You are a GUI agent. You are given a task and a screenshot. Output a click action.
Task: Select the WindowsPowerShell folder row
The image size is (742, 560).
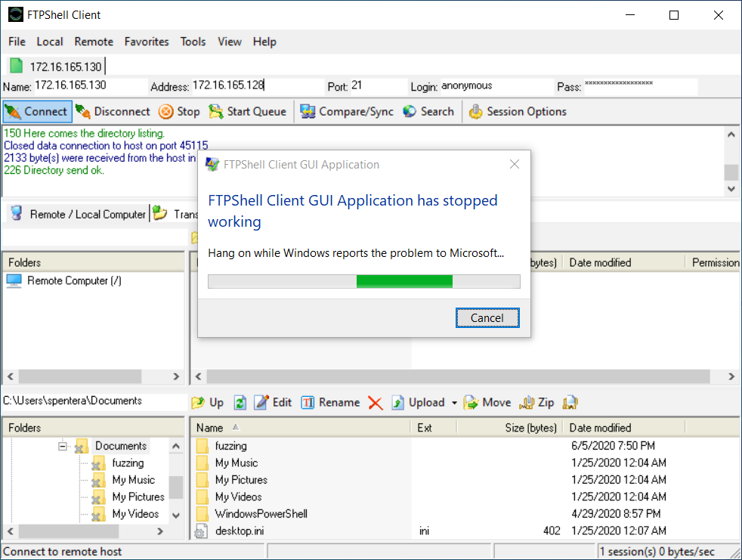point(261,514)
